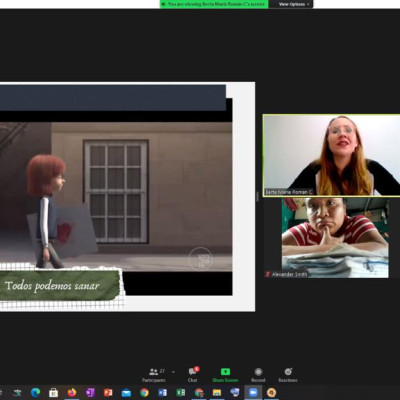
Task: Open Excel from the taskbar
Action: tap(181, 393)
